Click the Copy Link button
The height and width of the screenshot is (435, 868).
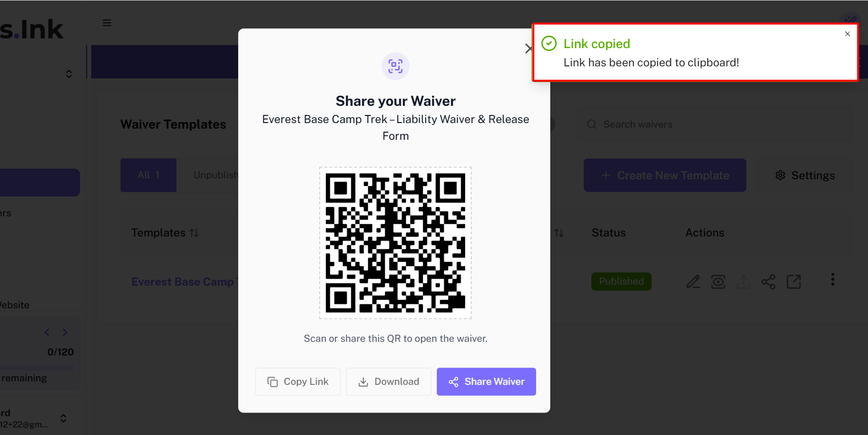click(x=298, y=382)
